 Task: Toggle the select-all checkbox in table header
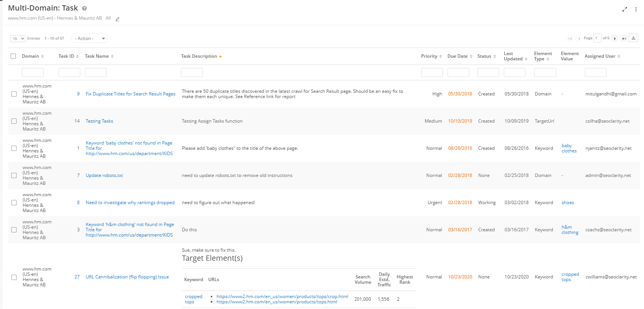tap(13, 56)
